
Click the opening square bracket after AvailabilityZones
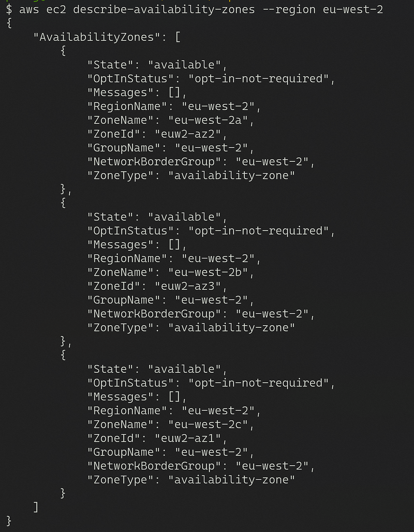pyautogui.click(x=178, y=37)
